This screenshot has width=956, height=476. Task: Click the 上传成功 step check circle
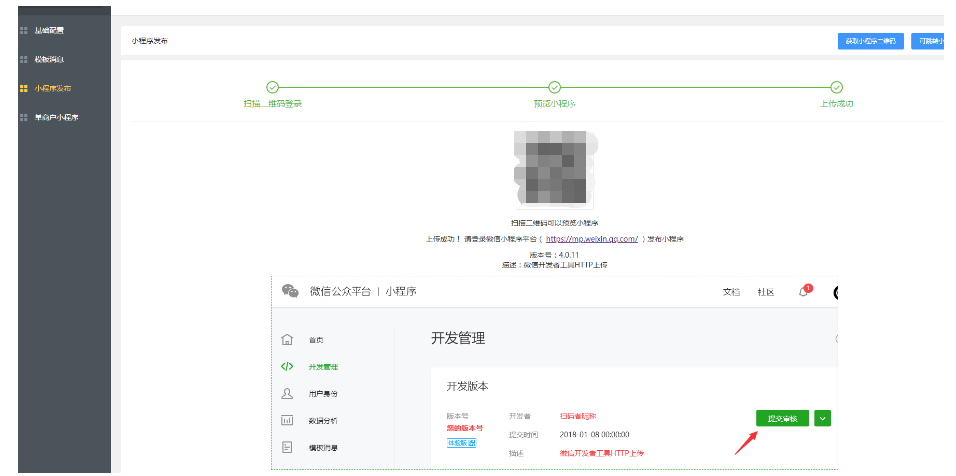pyautogui.click(x=837, y=87)
